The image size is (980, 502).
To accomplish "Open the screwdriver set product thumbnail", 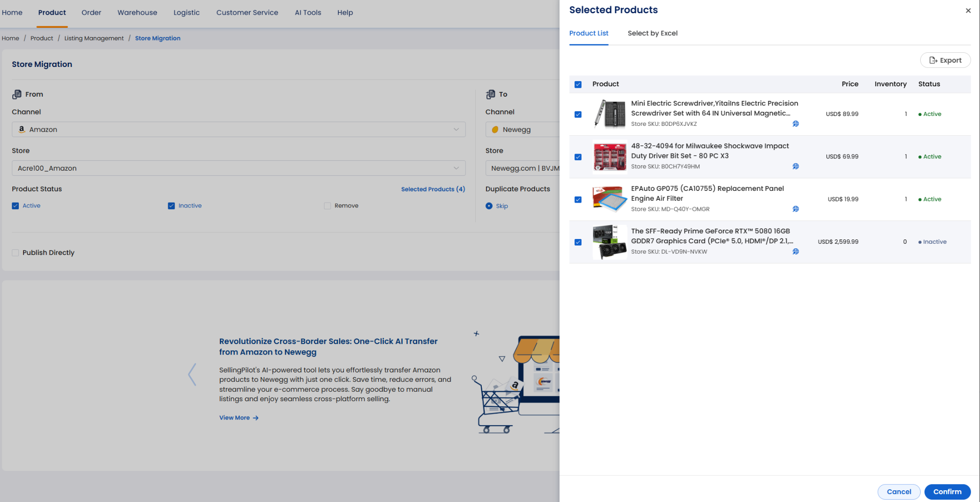I will point(609,114).
